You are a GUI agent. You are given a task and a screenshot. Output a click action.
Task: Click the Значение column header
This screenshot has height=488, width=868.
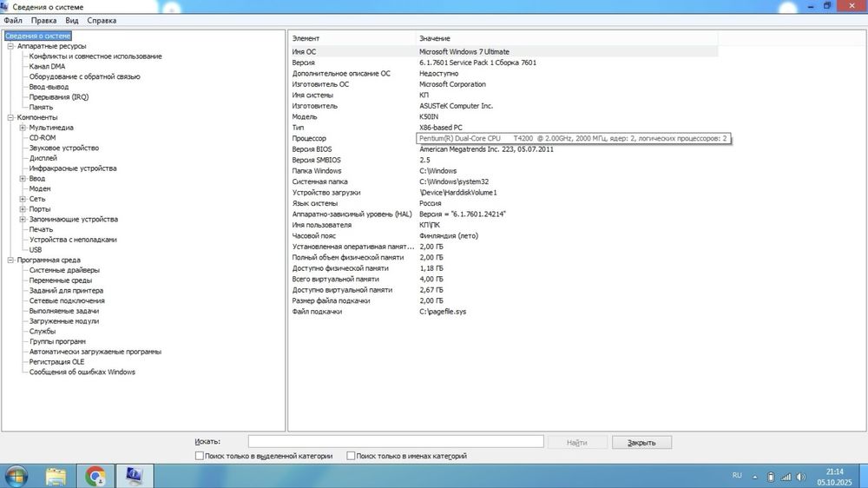click(x=567, y=38)
